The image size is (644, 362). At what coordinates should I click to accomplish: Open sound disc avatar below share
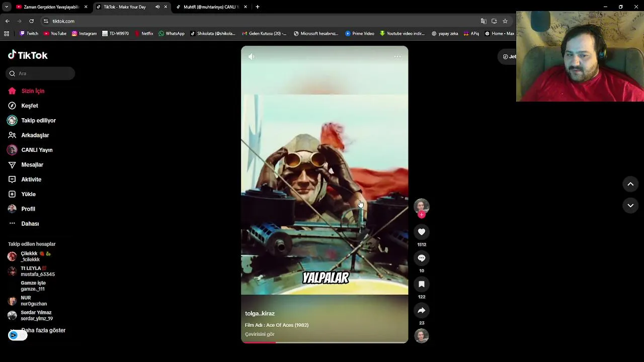pos(422,336)
